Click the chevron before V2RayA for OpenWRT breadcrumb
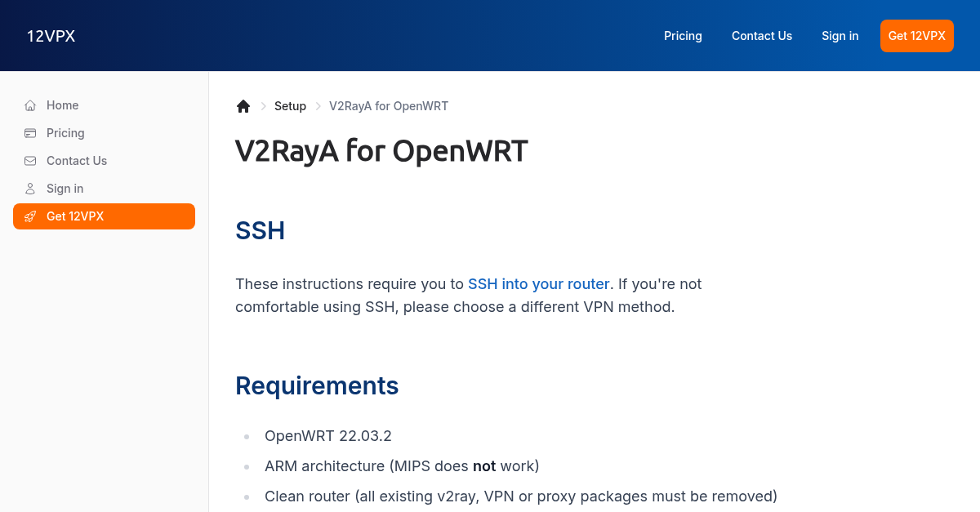 pos(317,106)
